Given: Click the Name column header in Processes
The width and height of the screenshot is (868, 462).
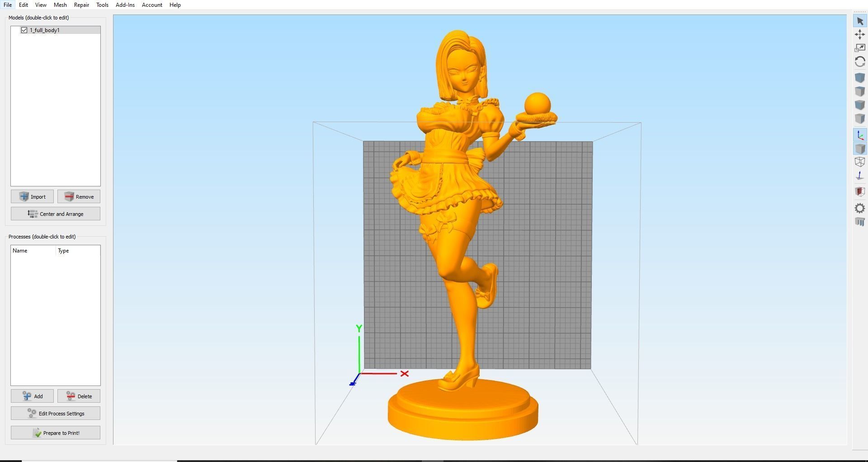Looking at the screenshot, I should click(x=33, y=251).
